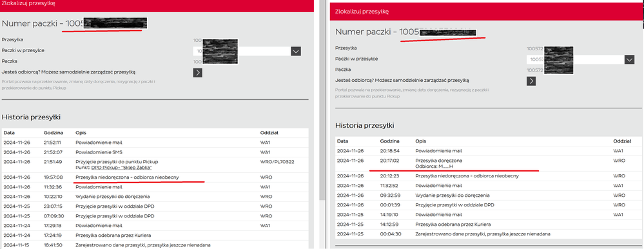Click the 00:04:30 time cell
The width and height of the screenshot is (644, 249).
390,234
